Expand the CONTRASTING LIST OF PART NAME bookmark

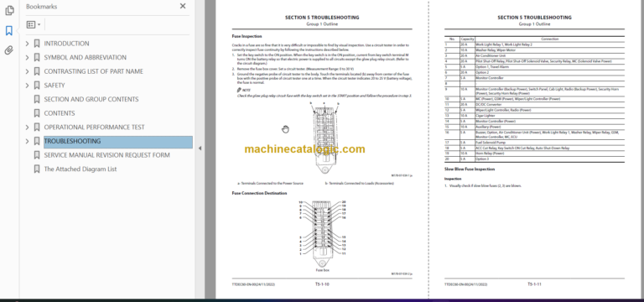[x=27, y=71]
